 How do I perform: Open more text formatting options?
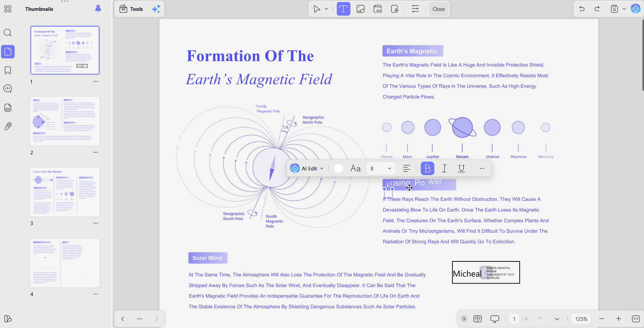[482, 168]
